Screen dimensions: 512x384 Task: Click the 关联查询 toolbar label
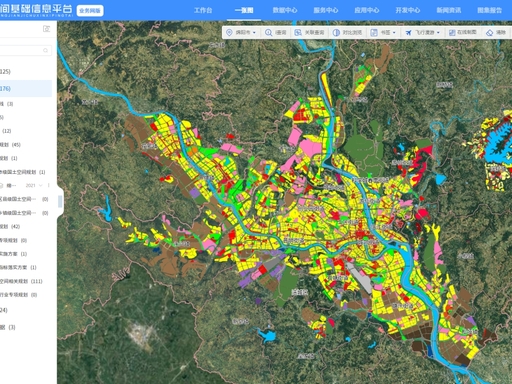click(x=314, y=32)
